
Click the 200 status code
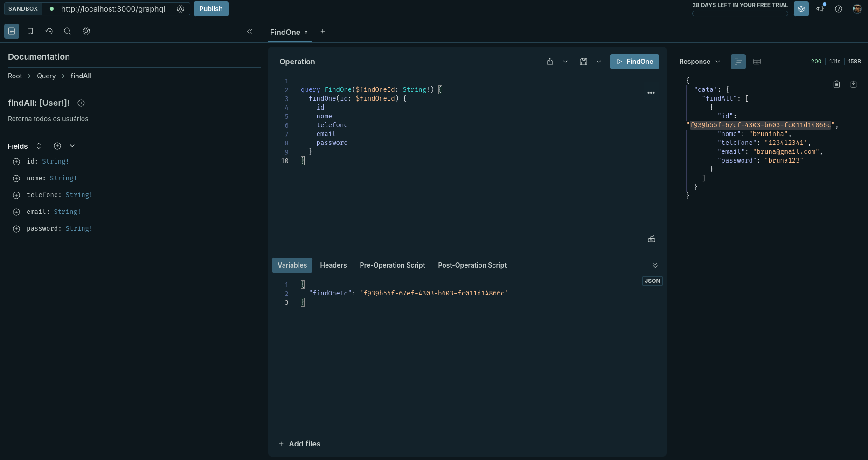[x=816, y=62]
